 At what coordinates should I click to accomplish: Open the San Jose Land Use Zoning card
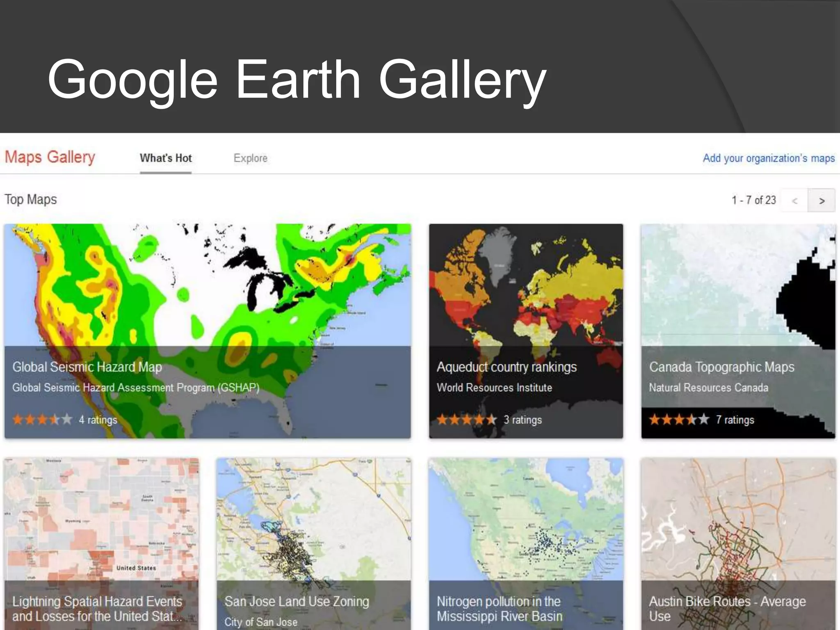coord(314,544)
